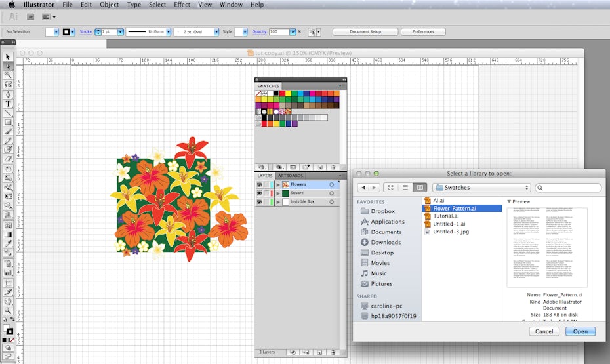
Task: Switch the file dialog to column view
Action: pos(420,188)
